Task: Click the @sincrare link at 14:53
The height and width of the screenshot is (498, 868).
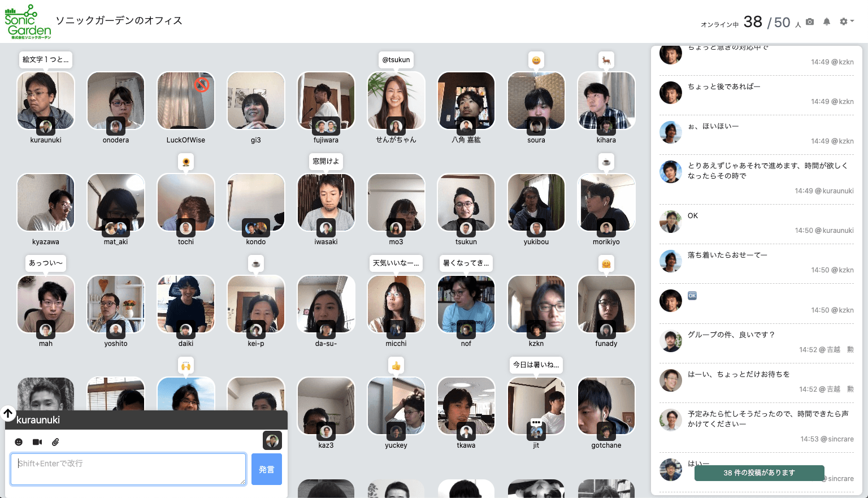Action: [x=837, y=439]
